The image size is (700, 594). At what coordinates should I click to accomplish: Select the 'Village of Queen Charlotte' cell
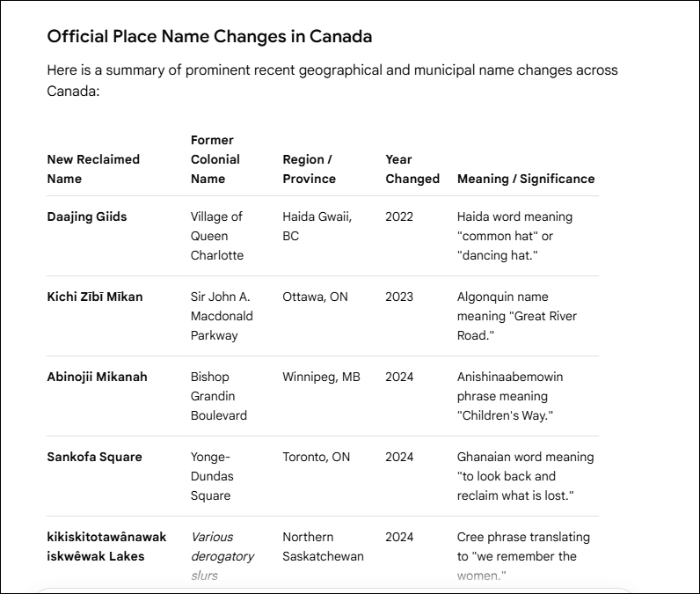(x=217, y=236)
